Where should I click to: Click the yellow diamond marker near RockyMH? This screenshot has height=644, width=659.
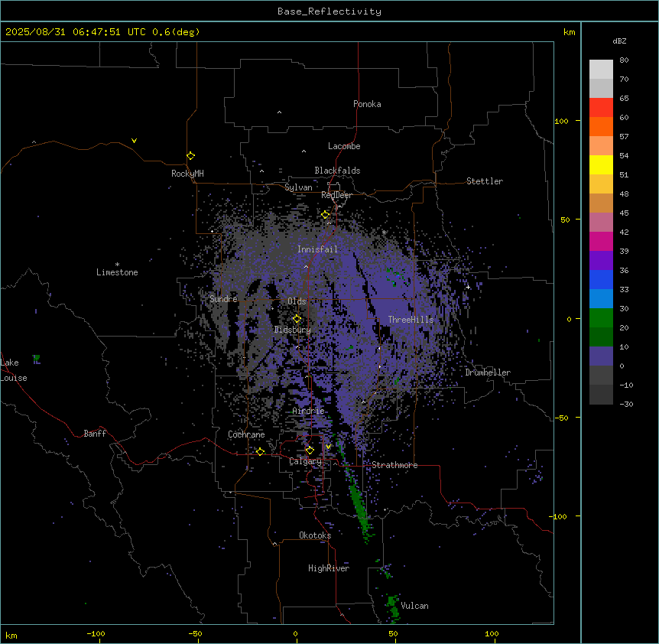[x=190, y=156]
